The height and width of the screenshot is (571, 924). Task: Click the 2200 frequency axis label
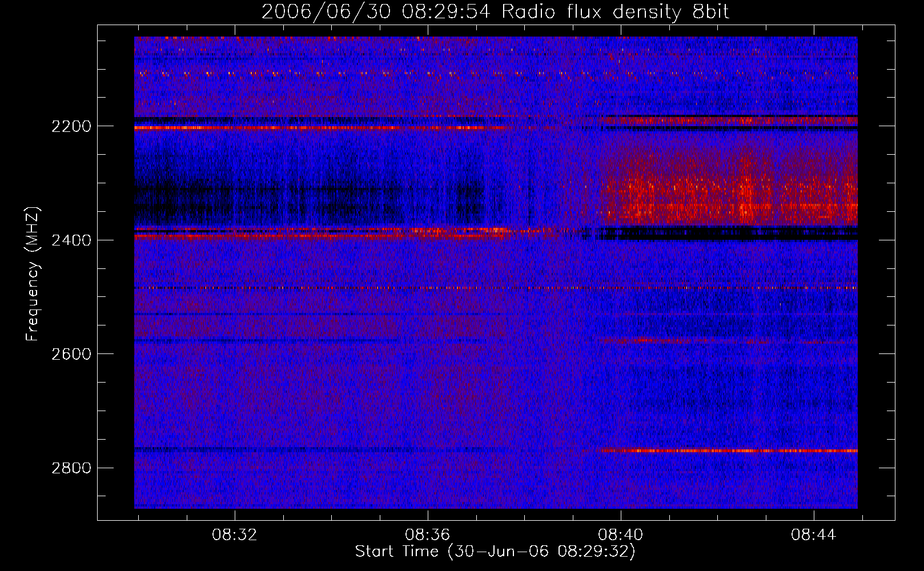(x=71, y=126)
